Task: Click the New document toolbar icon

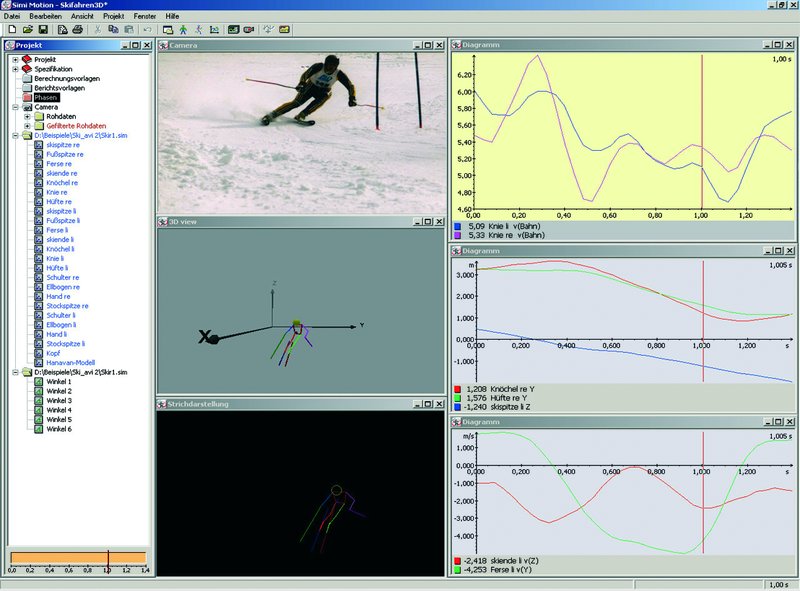Action: (x=10, y=30)
